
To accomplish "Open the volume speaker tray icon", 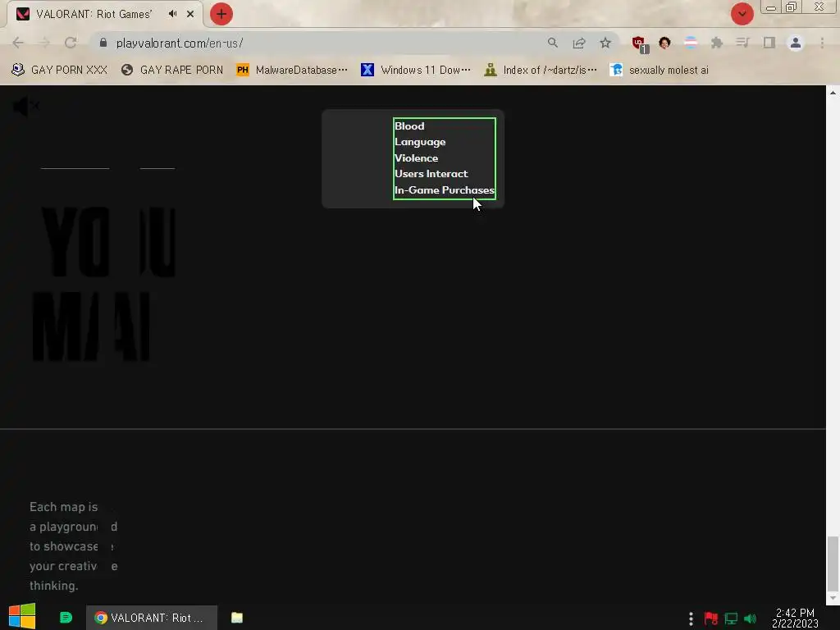I will click(750, 619).
